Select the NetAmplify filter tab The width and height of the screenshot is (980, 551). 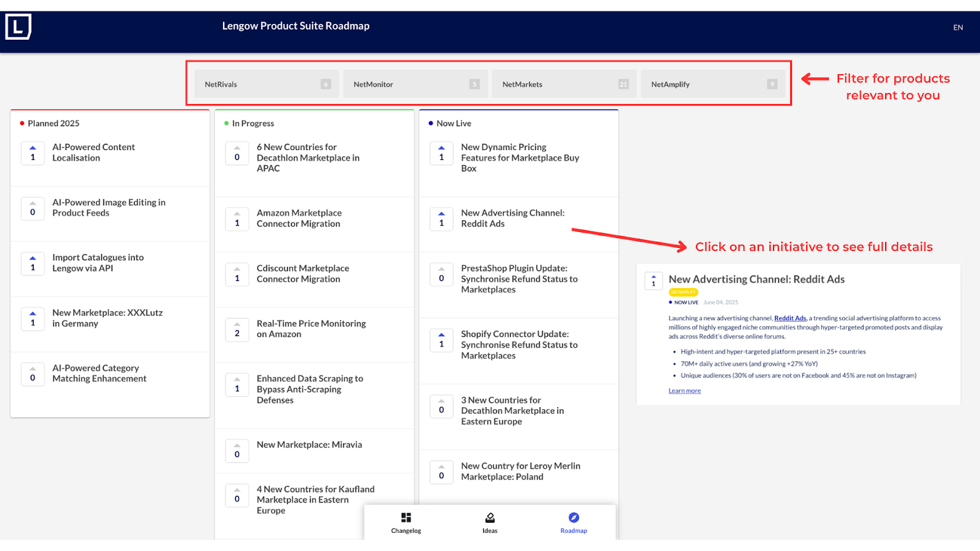(714, 84)
